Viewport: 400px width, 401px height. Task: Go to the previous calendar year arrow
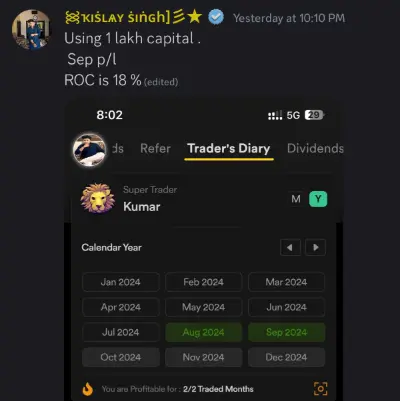[x=290, y=247]
